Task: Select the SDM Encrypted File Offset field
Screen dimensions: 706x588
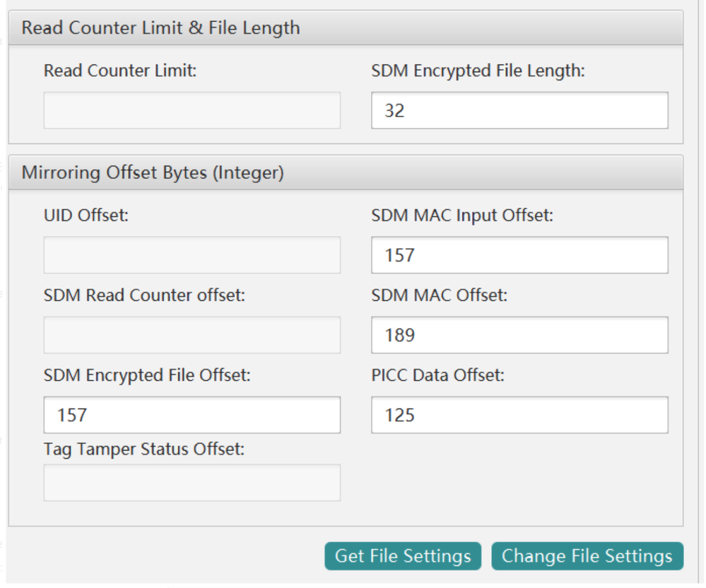Action: coord(192,415)
